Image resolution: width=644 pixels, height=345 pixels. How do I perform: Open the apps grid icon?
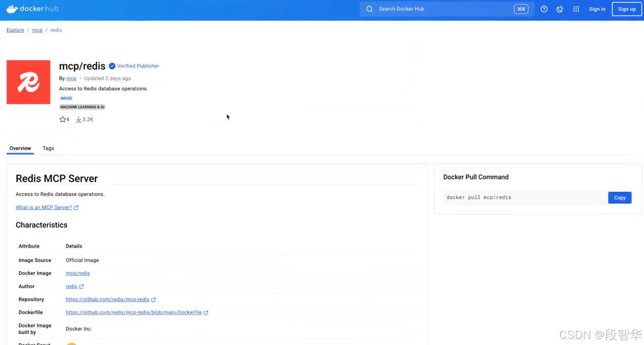pos(576,9)
